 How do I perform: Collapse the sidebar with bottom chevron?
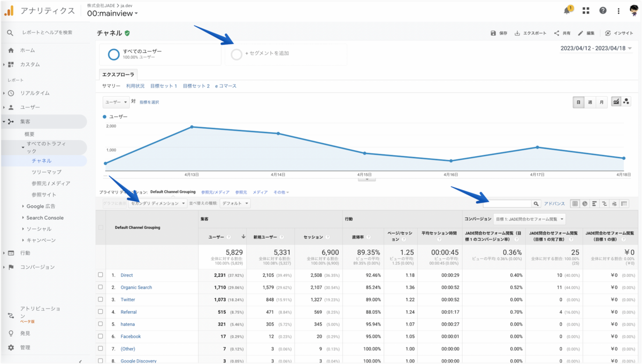click(x=80, y=362)
